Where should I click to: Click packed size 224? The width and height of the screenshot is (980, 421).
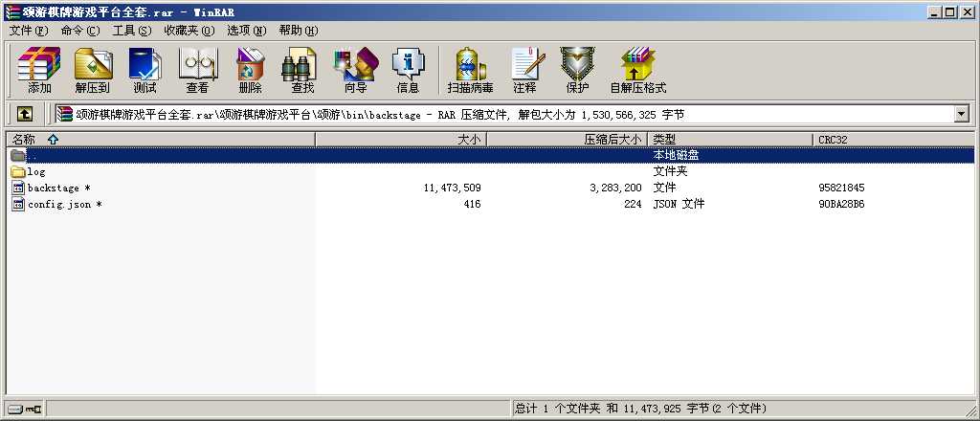tap(633, 204)
